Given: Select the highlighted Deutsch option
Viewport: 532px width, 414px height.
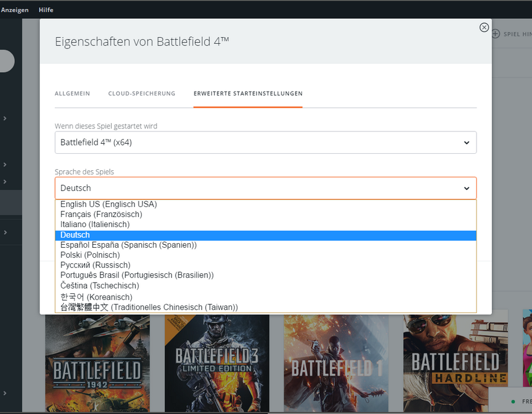Looking at the screenshot, I should coord(265,235).
